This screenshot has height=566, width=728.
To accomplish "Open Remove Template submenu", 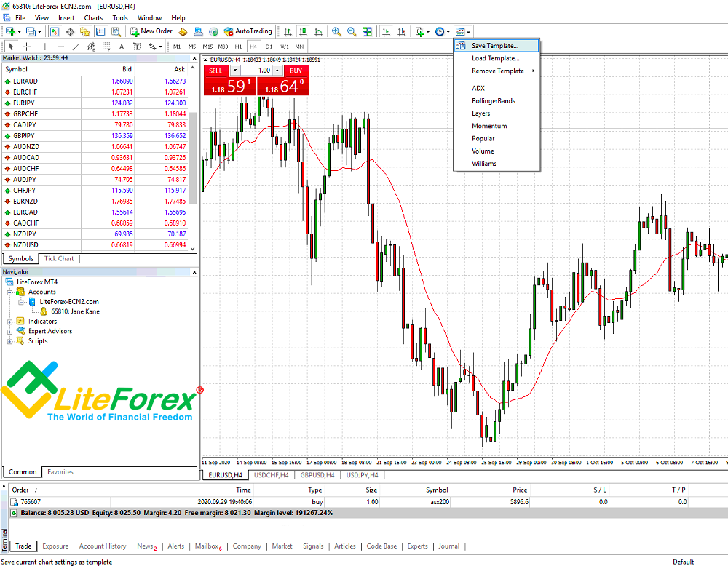I will [x=496, y=71].
